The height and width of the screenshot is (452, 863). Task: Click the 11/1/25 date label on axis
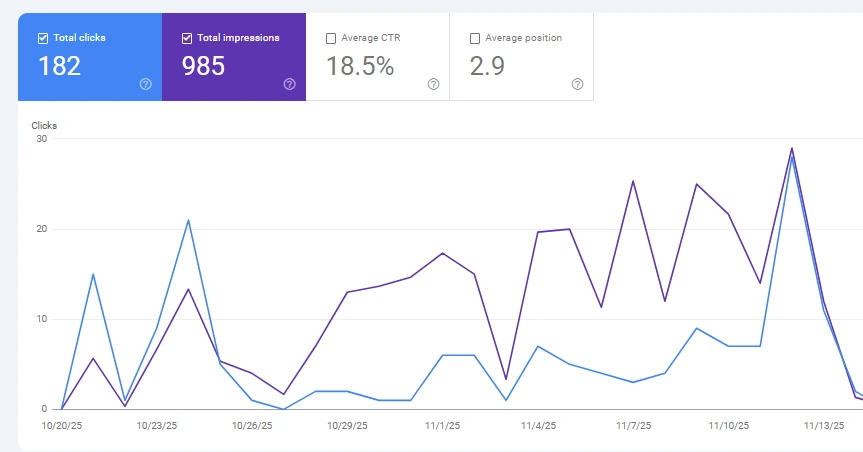coord(442,425)
